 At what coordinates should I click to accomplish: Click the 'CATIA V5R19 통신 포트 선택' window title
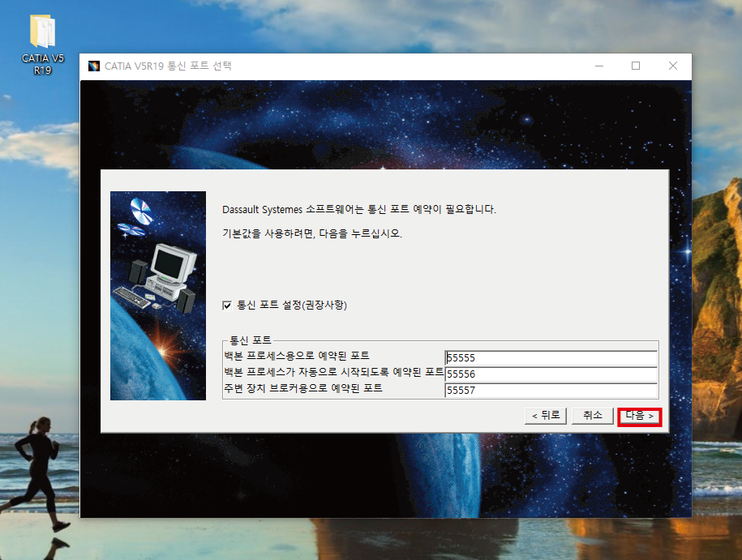pos(168,66)
